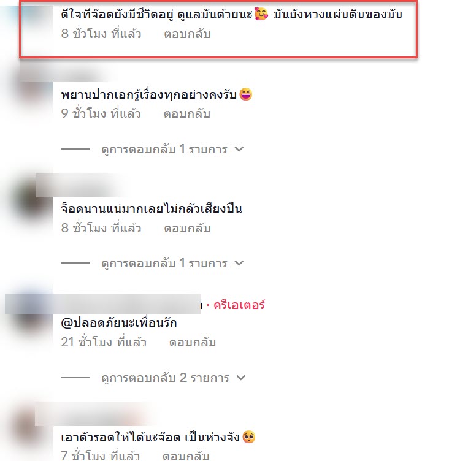Reply to the เอาตัวรอดให้ได้นะจ๊อด comment

coord(186,456)
